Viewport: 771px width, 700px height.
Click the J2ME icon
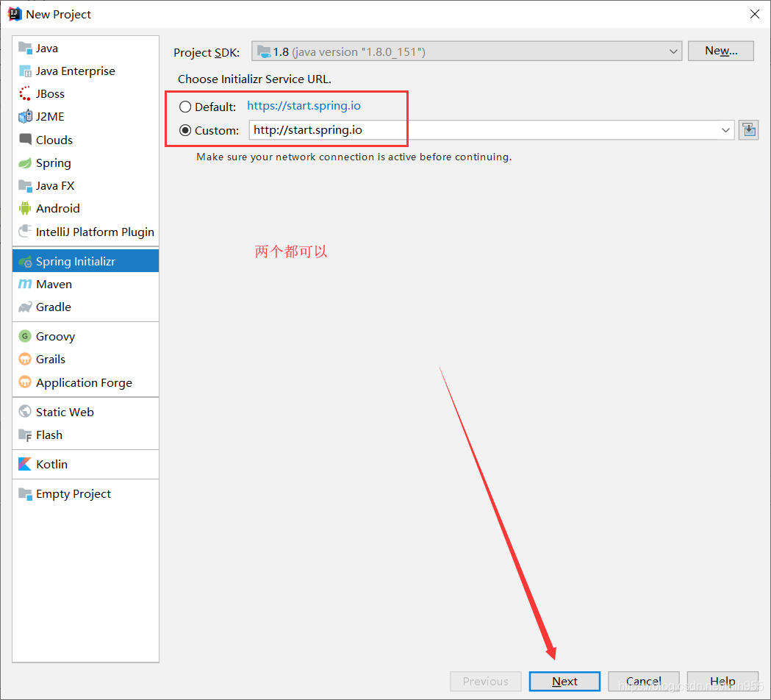24,117
